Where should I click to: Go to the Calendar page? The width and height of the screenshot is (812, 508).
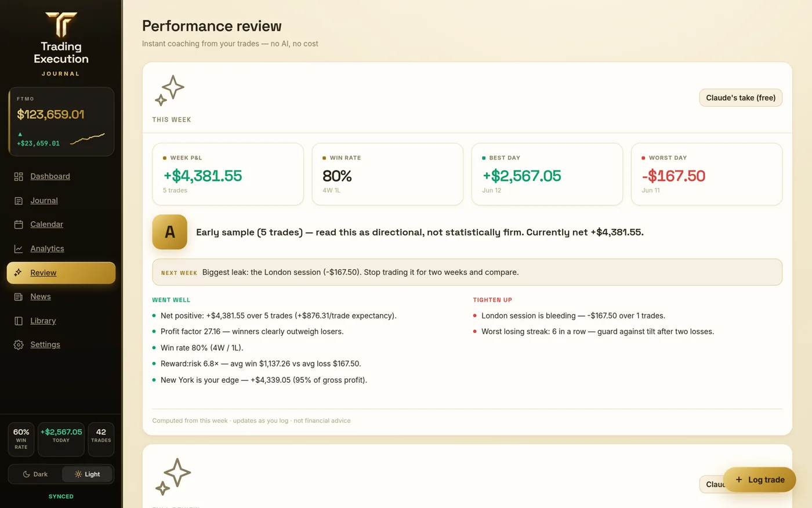coord(61,224)
